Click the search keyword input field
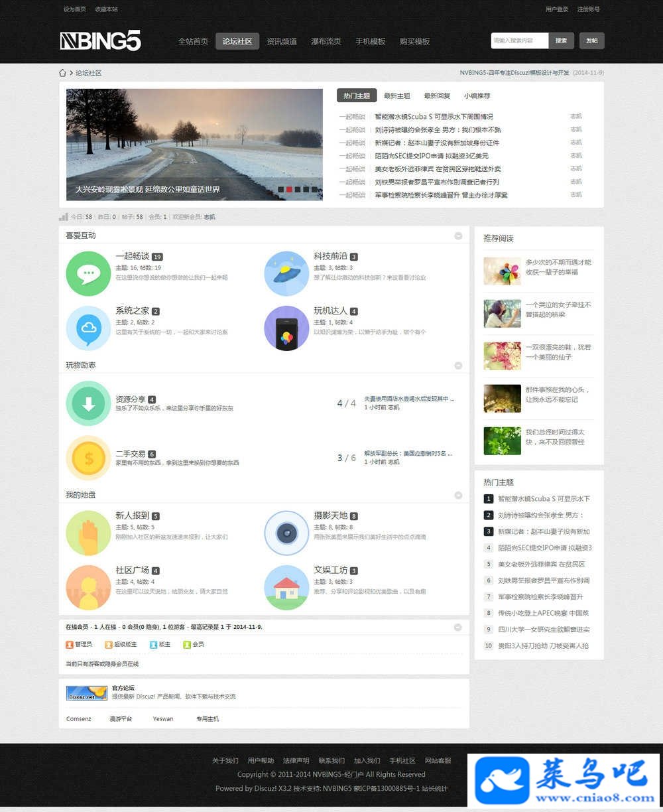The height and width of the screenshot is (812, 663). pos(520,41)
